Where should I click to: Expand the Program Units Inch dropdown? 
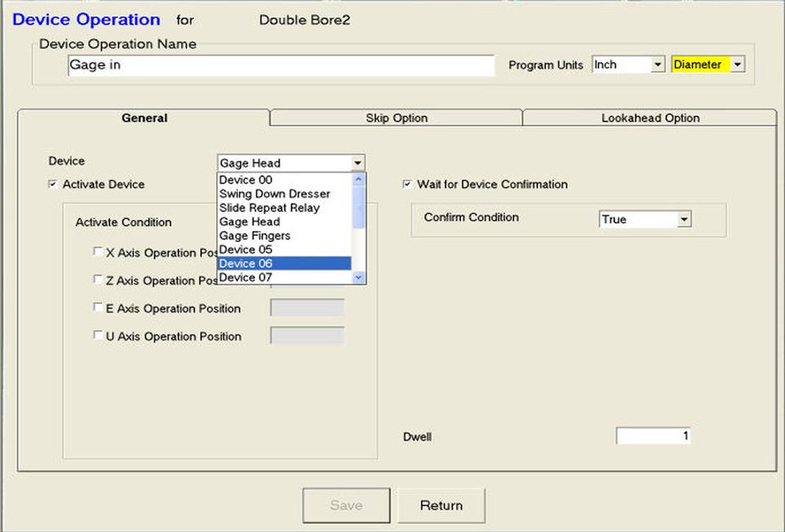pos(657,65)
